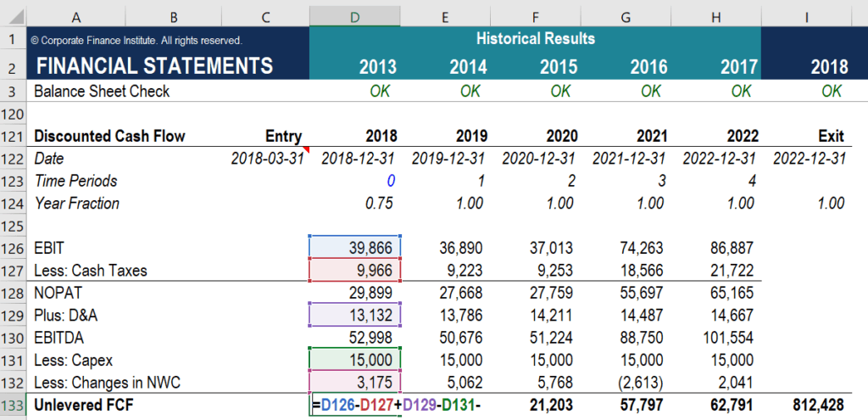
Task: Select the column D header
Action: pyautogui.click(x=354, y=16)
